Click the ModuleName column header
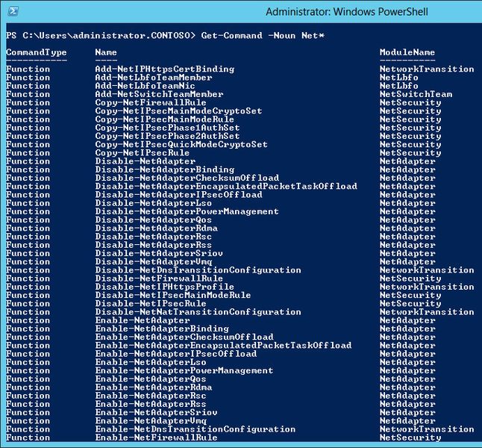The width and height of the screenshot is (482, 448). click(407, 52)
